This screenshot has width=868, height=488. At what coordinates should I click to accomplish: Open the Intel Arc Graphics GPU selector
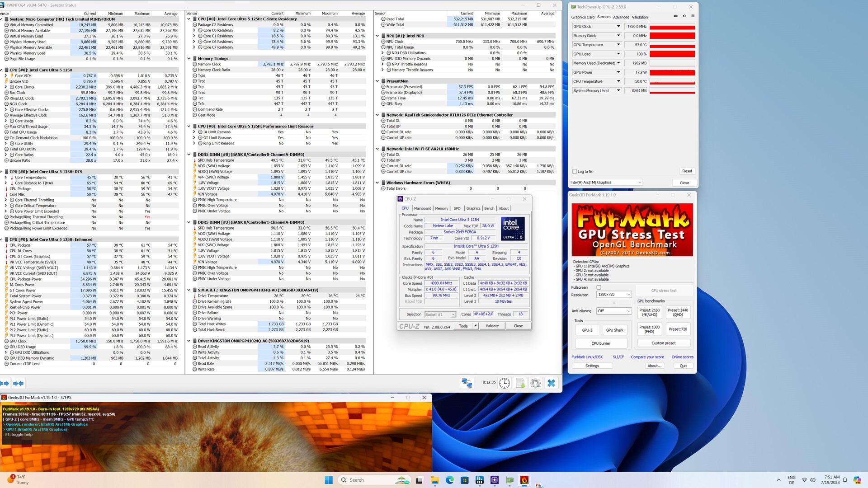(606, 183)
